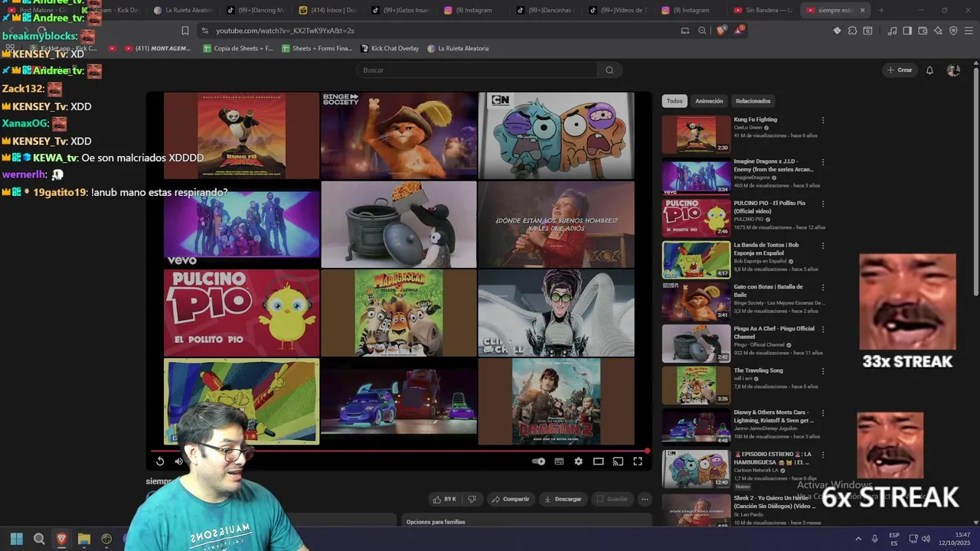Open the browser hamburger menu
The height and width of the screenshot is (551, 980).
[969, 31]
